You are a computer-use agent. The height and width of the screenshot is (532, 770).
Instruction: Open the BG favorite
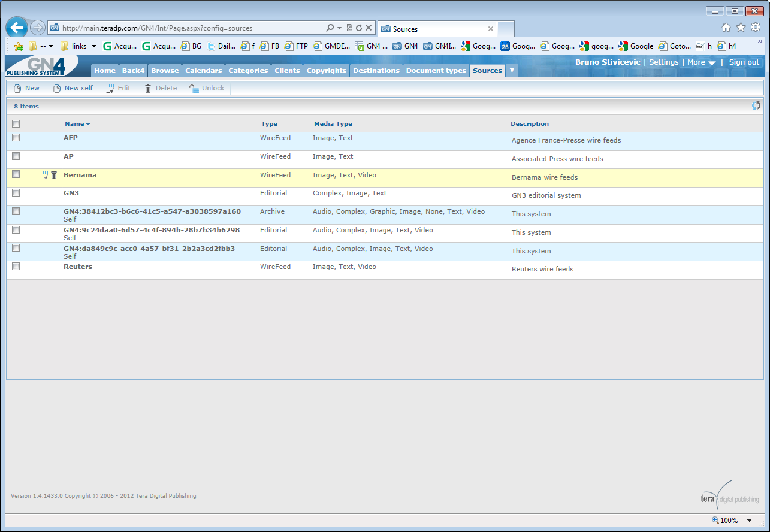pyautogui.click(x=191, y=46)
